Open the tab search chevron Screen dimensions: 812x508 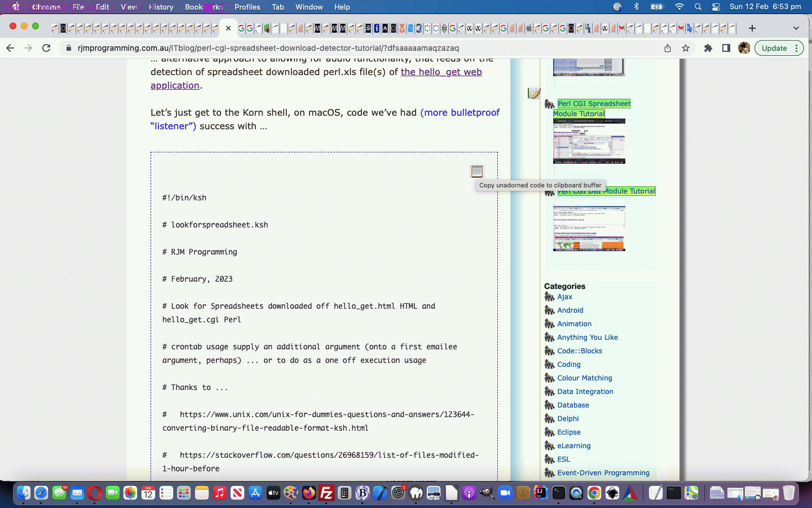796,28
